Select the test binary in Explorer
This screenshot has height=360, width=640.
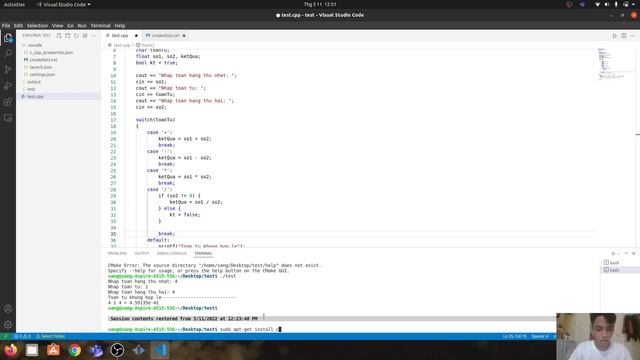point(31,89)
